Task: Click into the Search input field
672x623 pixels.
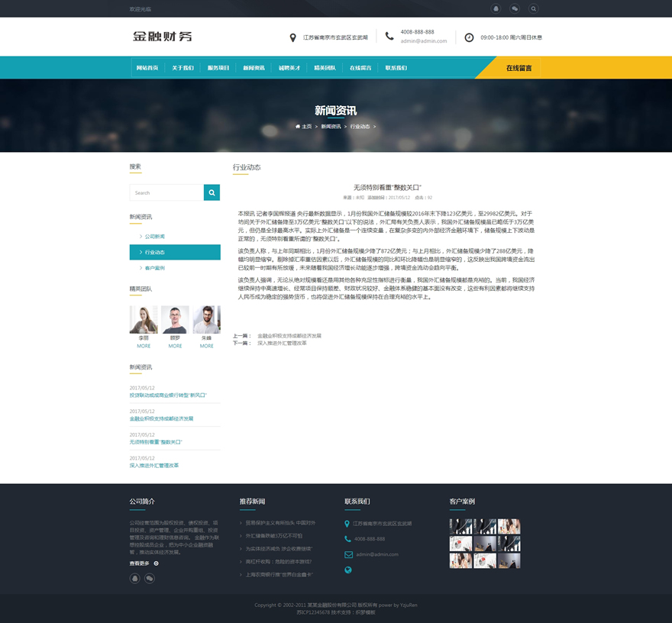Action: point(166,192)
